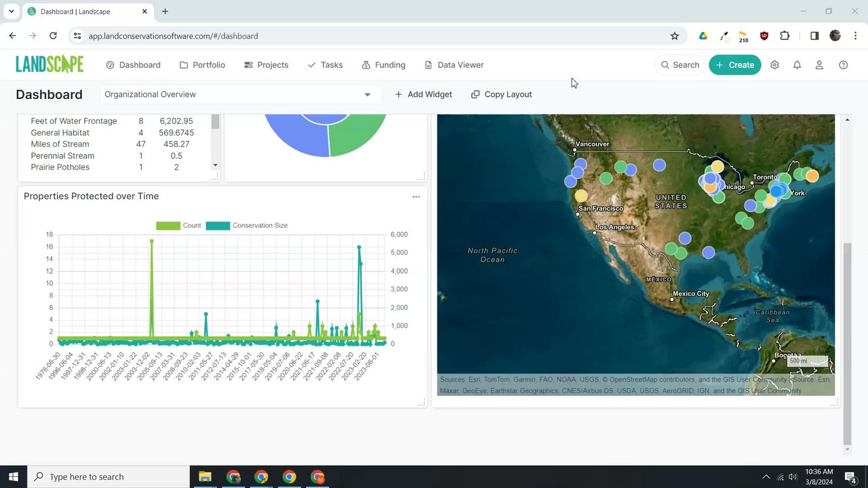
Task: Click the Search button
Action: pos(679,65)
